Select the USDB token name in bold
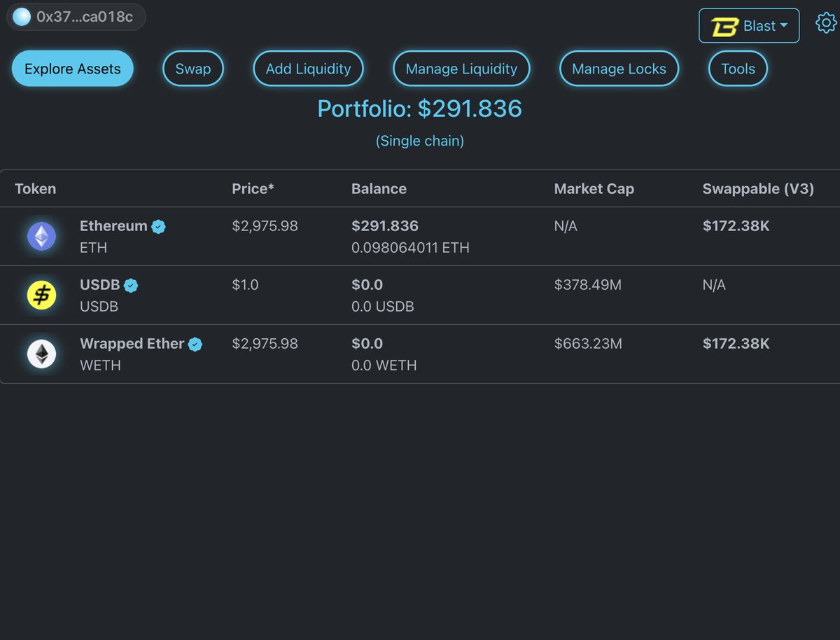840x640 pixels. pyautogui.click(x=100, y=285)
